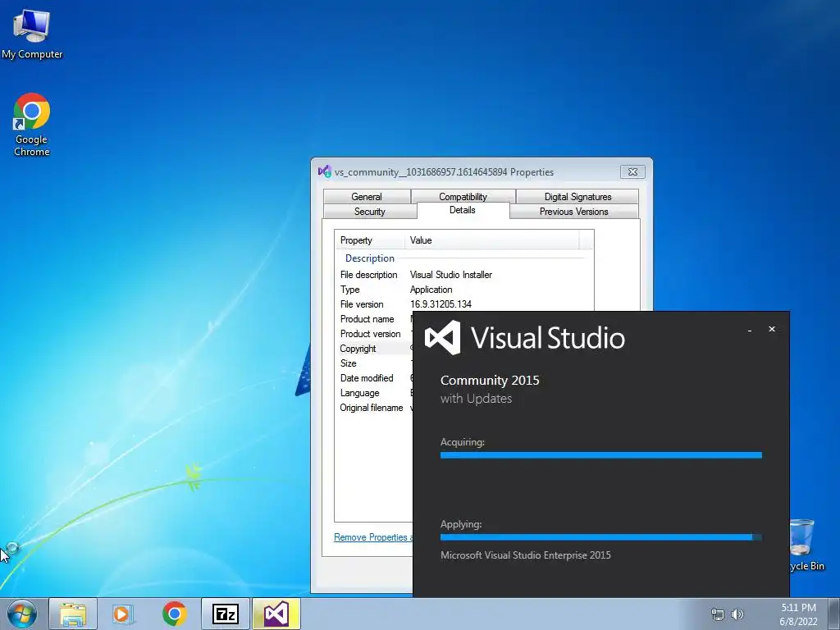Select the Copyright property row

click(374, 349)
